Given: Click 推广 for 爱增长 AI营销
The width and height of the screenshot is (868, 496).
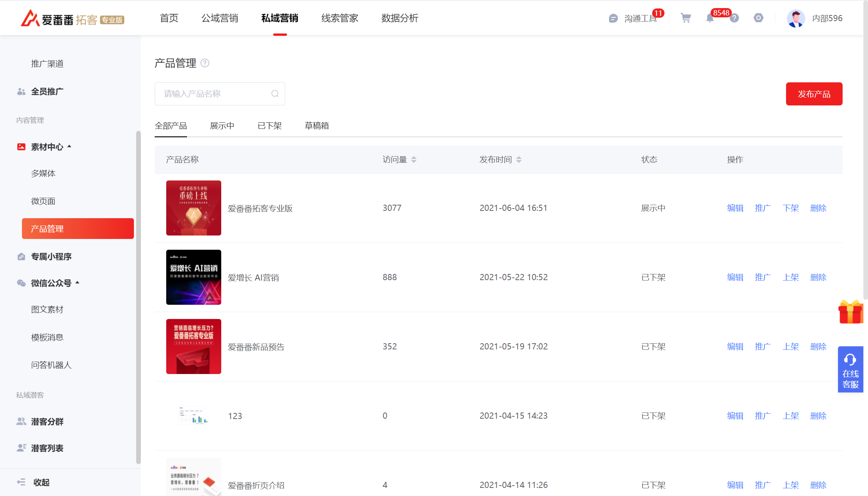Looking at the screenshot, I should tap(763, 277).
